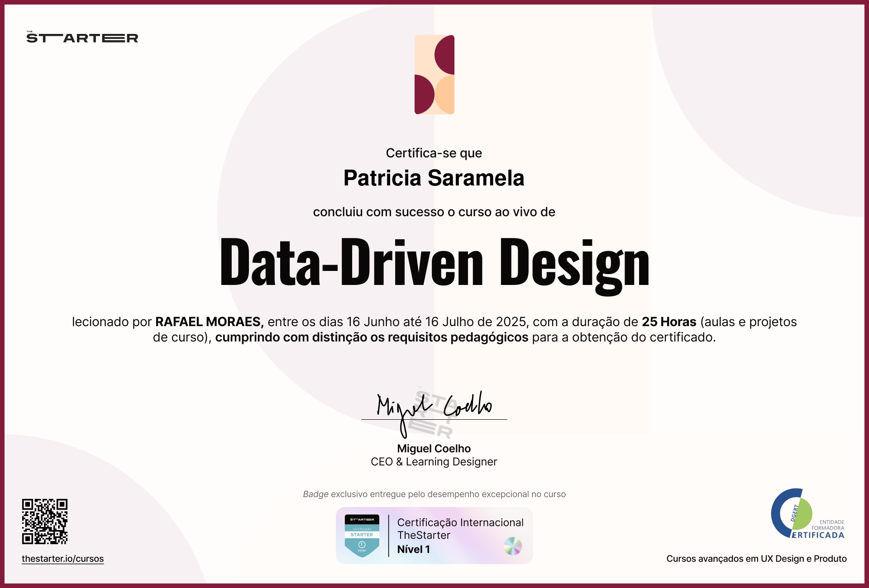Click the 'Badge exclusivo entregue' caption
Screen dimensions: 869x588
pyautogui.click(x=434, y=494)
